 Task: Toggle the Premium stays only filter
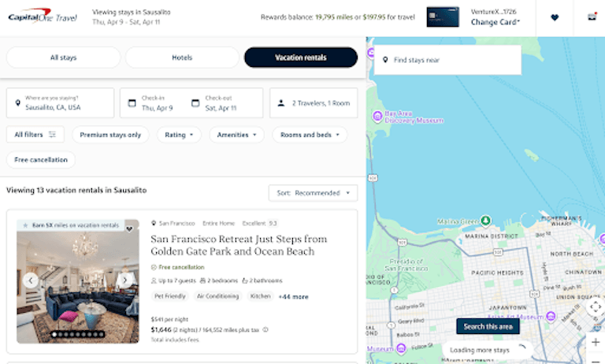click(x=110, y=135)
